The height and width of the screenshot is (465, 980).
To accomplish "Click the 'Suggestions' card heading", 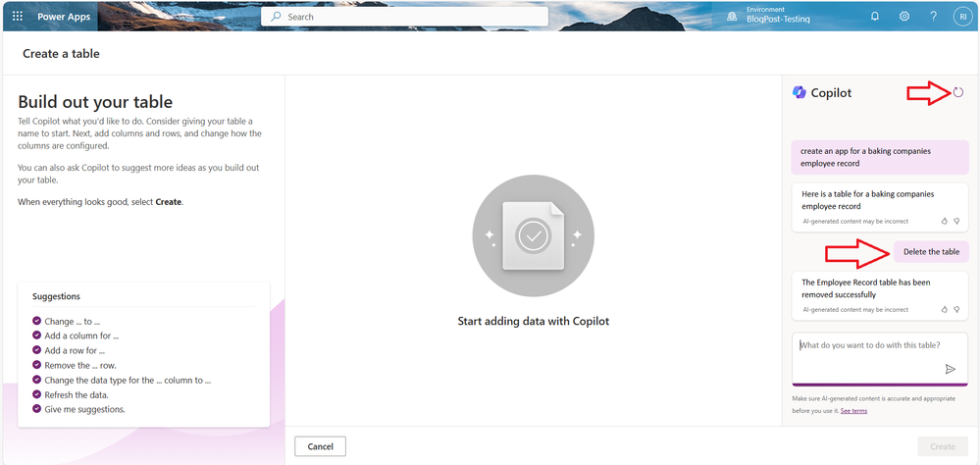I will click(56, 296).
